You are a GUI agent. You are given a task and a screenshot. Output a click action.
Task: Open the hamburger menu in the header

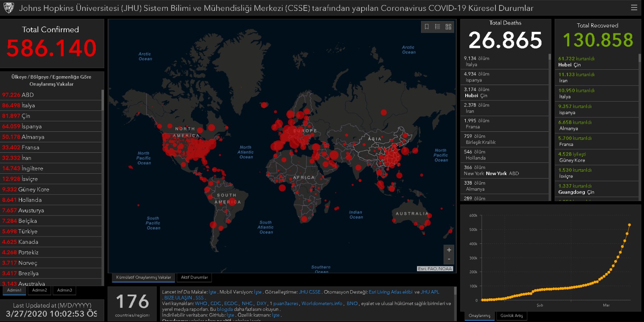click(634, 7)
